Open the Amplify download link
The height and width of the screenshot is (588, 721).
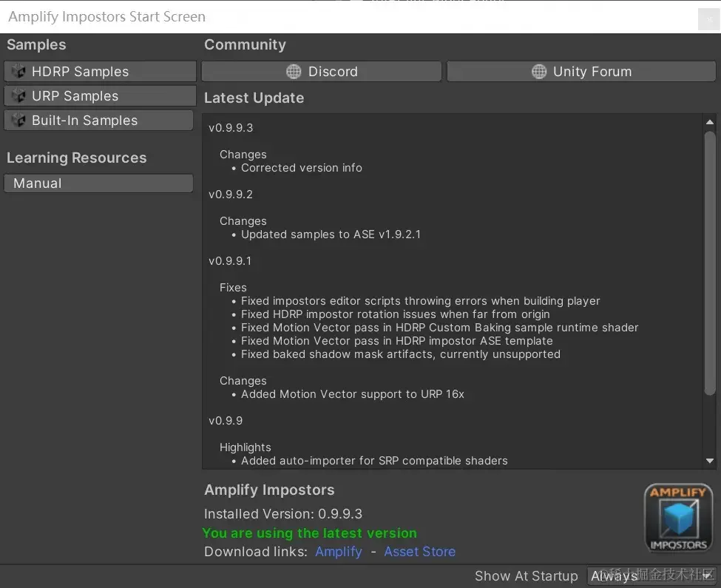pos(339,552)
